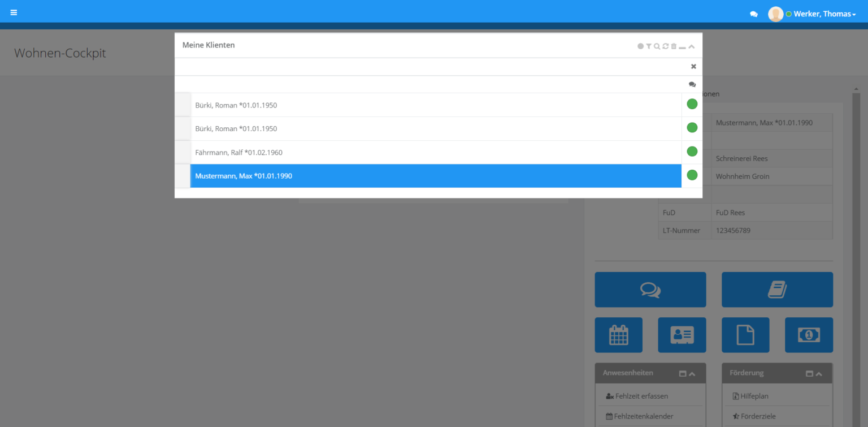The image size is (868, 427).
Task: Collapse the Meine Klienten panel with chevron
Action: click(x=692, y=46)
